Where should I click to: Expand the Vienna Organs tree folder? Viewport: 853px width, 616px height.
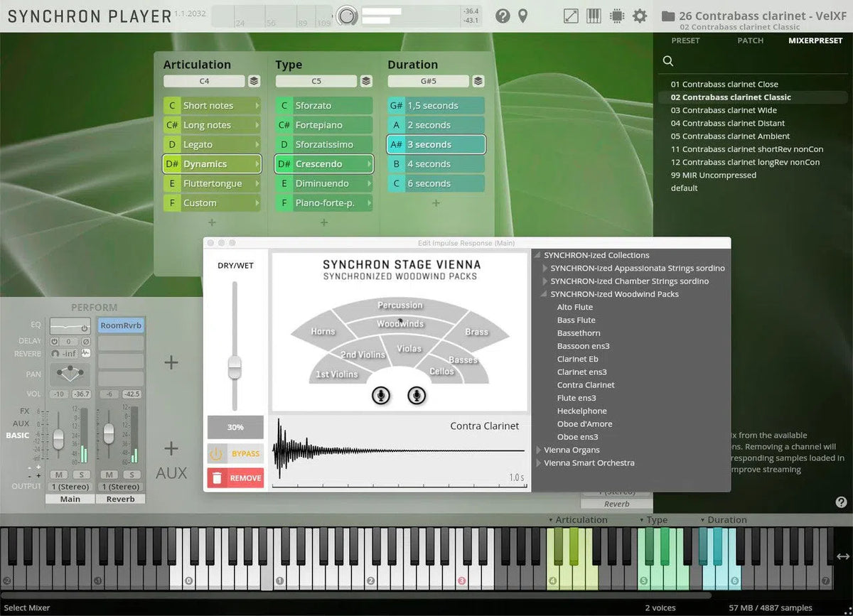click(537, 450)
